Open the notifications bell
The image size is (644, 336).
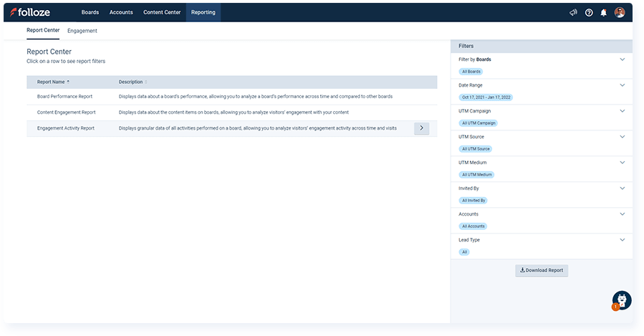(x=604, y=12)
